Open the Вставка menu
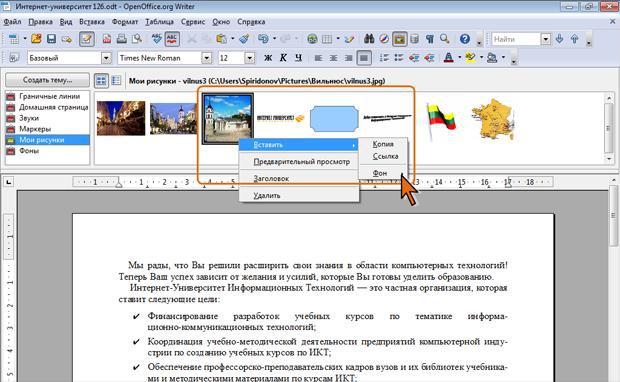 click(92, 22)
